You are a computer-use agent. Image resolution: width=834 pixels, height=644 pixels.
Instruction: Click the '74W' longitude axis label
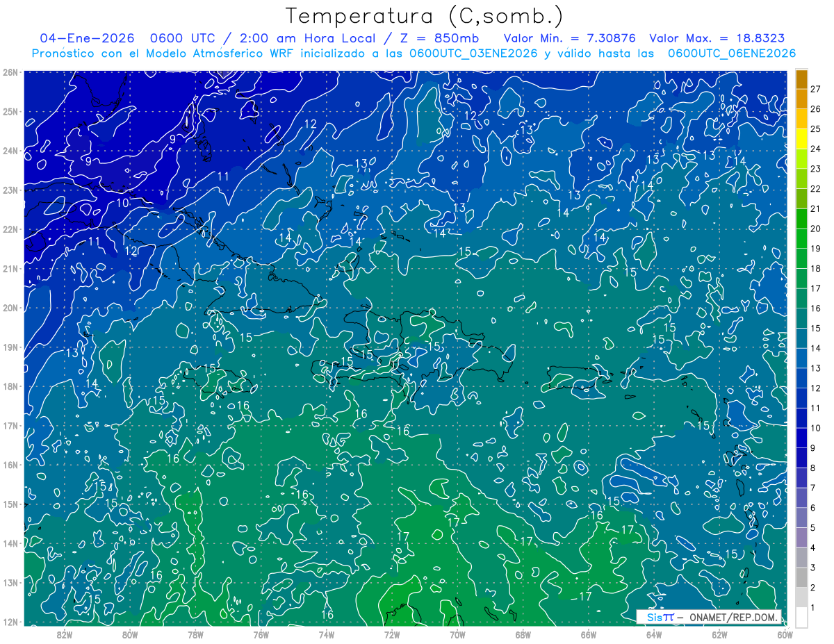(x=327, y=634)
